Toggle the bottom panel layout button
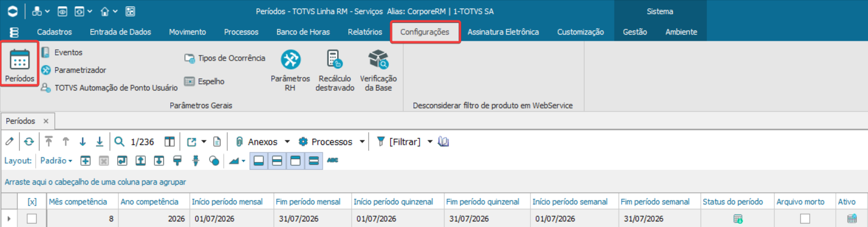The image size is (868, 227). 259,161
